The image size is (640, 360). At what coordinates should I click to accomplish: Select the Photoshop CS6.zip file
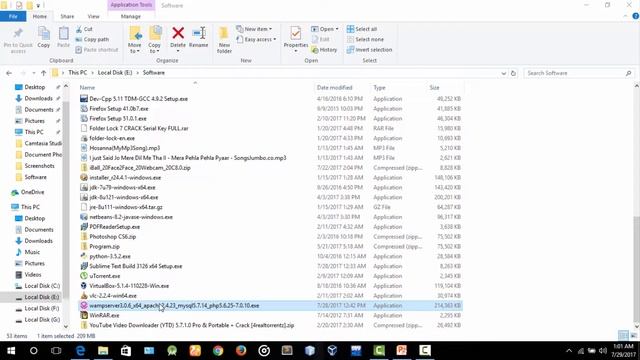point(113,236)
